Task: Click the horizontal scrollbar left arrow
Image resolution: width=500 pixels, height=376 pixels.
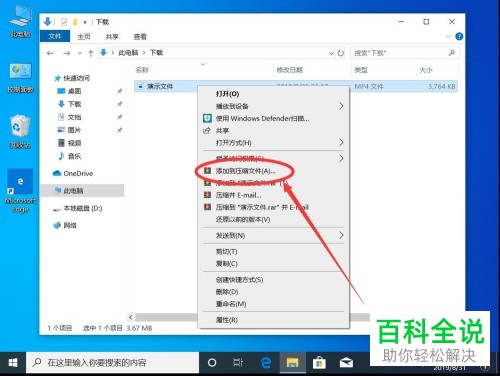Action: (x=131, y=317)
